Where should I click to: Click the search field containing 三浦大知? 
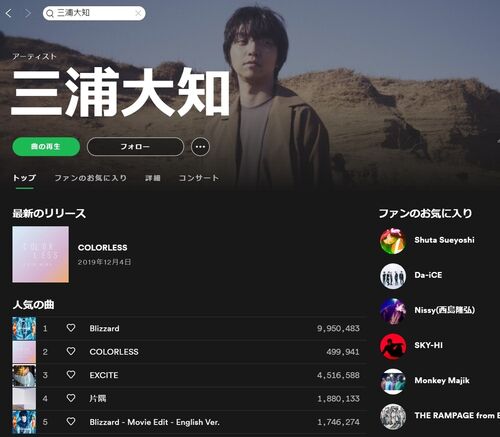pyautogui.click(x=94, y=13)
